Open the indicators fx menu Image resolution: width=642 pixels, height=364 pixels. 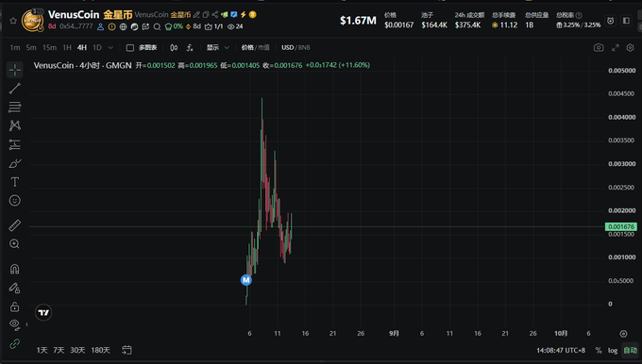pos(190,48)
